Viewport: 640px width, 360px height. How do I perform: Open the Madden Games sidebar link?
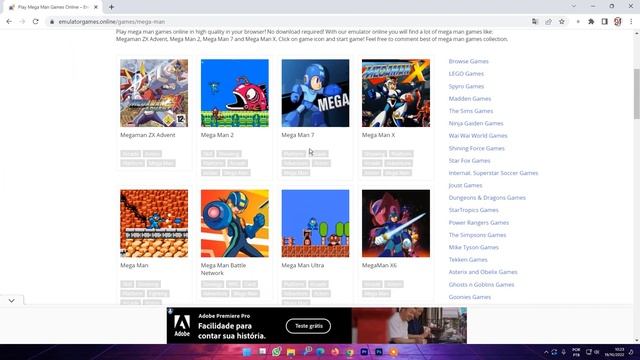pos(470,99)
